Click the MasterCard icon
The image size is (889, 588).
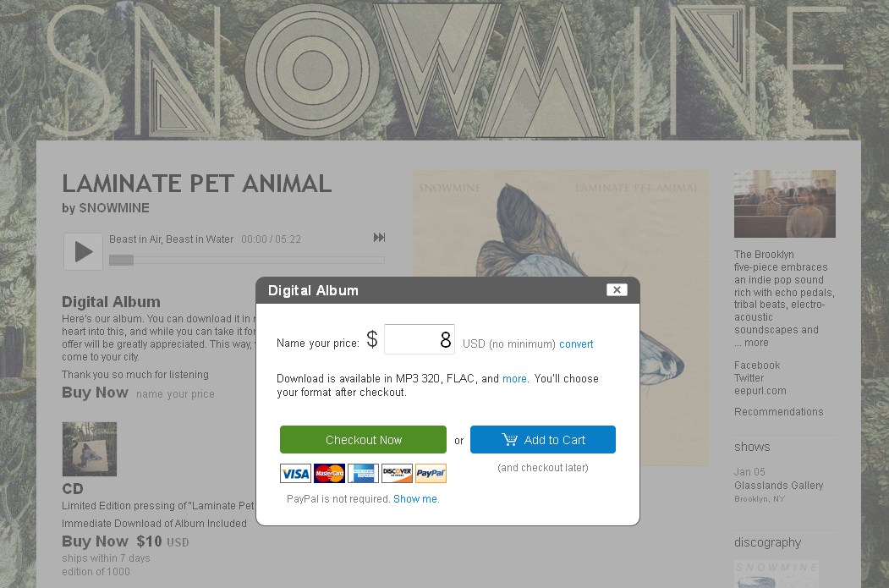coord(329,474)
